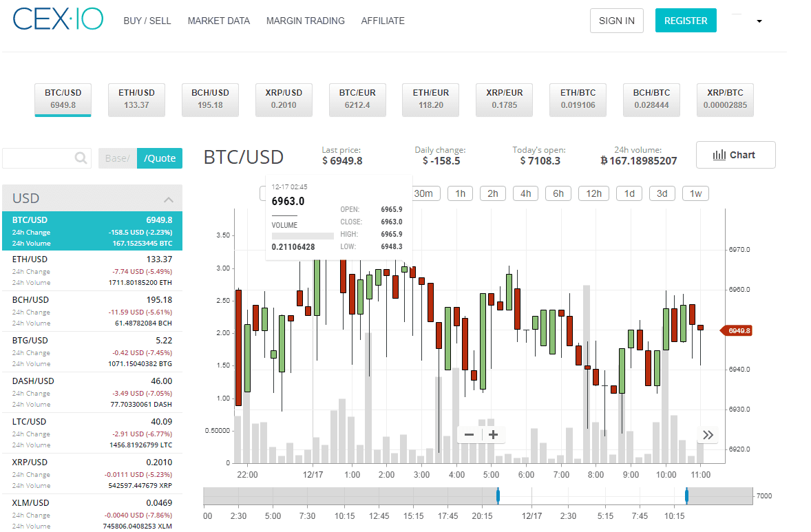Click the search magnifier icon
This screenshot has height=532, width=811.
click(x=81, y=158)
